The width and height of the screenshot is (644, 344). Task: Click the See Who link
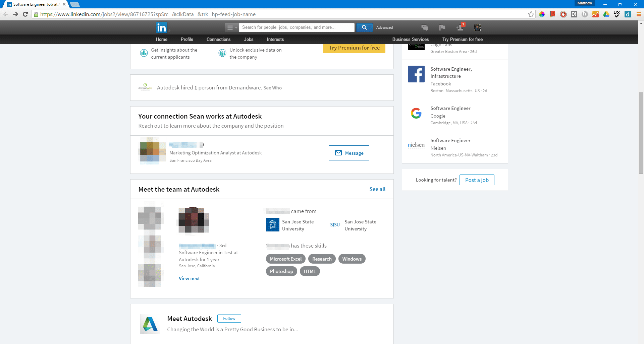click(272, 88)
